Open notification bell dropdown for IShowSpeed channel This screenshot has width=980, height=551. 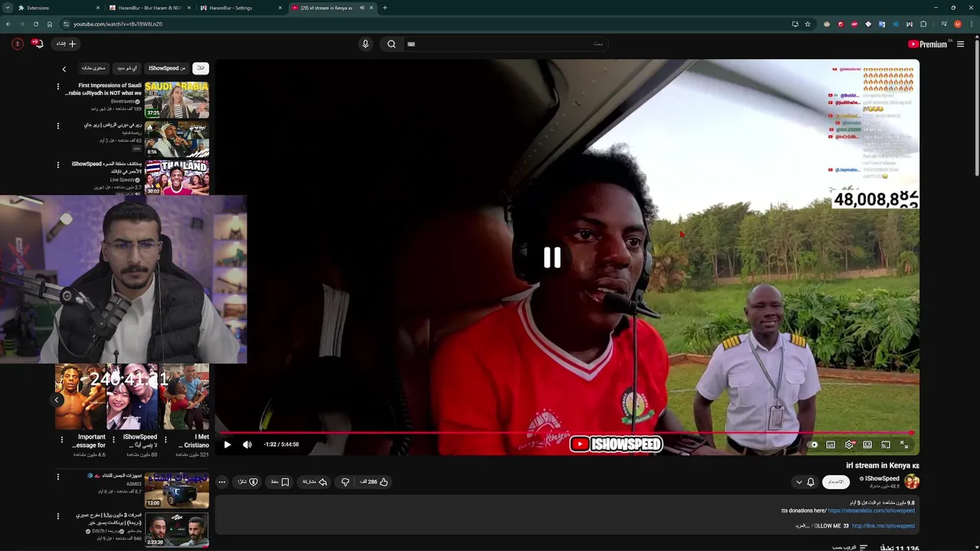pyautogui.click(x=805, y=482)
